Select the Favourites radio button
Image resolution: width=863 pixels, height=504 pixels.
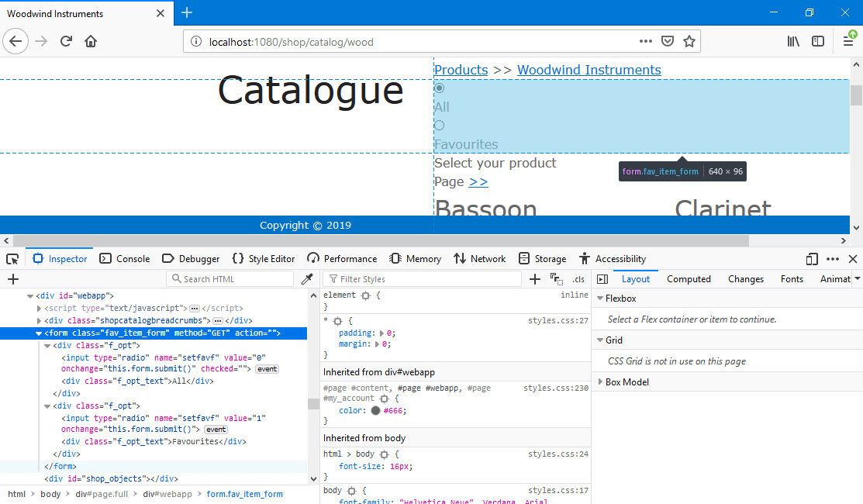pyautogui.click(x=439, y=126)
